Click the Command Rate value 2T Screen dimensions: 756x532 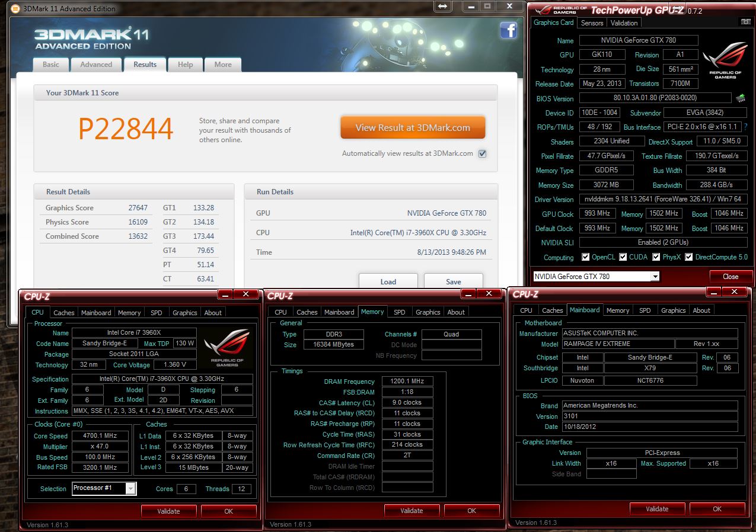(407, 456)
